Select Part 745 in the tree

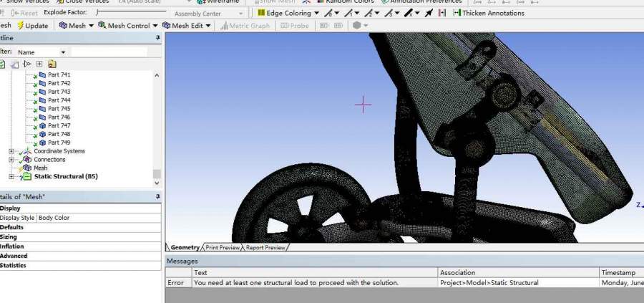pyautogui.click(x=59, y=109)
